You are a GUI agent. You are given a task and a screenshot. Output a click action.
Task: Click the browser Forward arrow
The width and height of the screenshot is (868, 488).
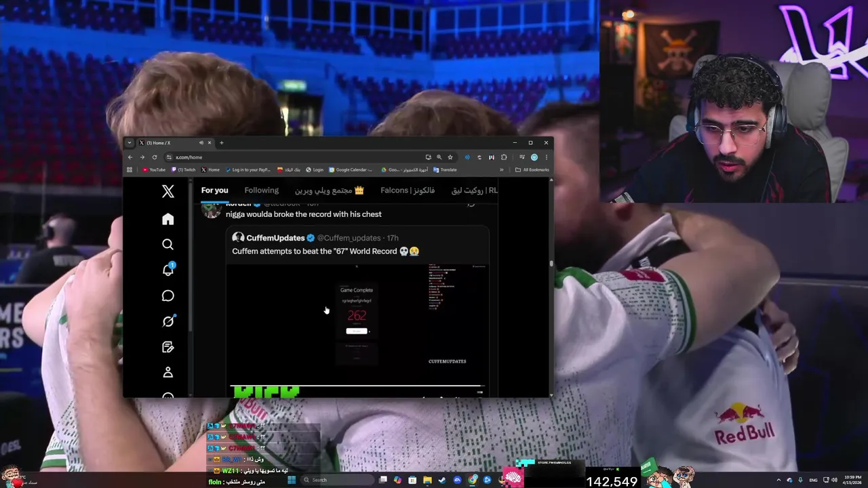(x=142, y=157)
